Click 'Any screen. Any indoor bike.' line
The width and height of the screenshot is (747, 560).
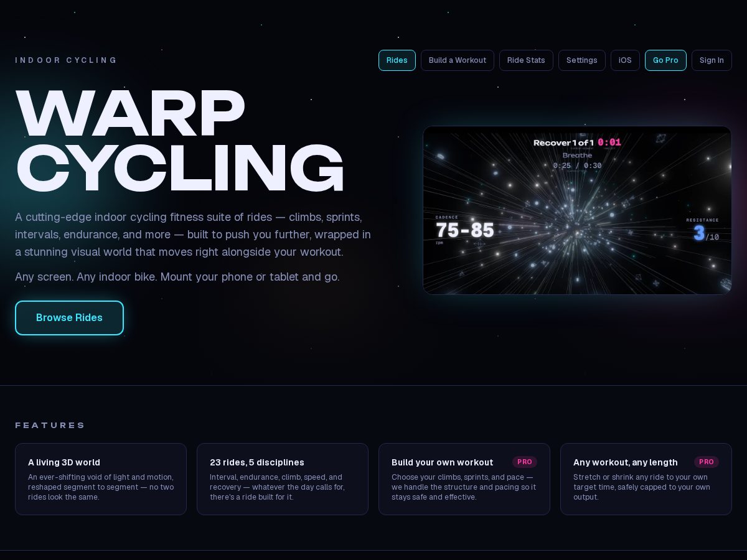[177, 277]
